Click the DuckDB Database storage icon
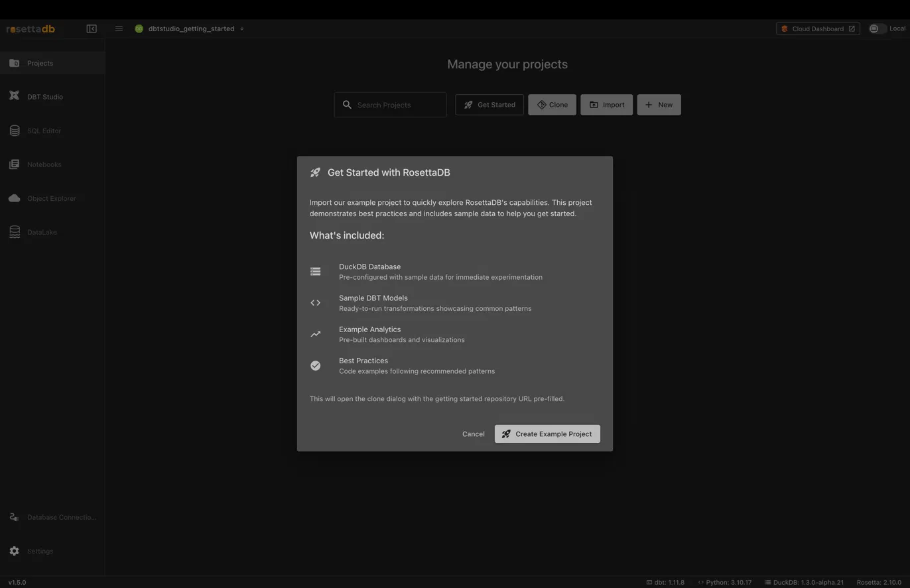The height and width of the screenshot is (588, 910). click(316, 271)
